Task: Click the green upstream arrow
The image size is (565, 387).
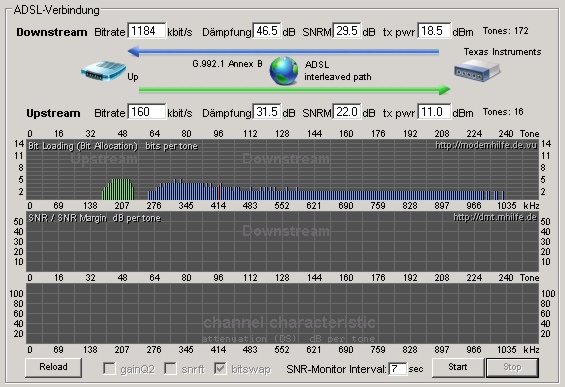Action: click(x=294, y=89)
